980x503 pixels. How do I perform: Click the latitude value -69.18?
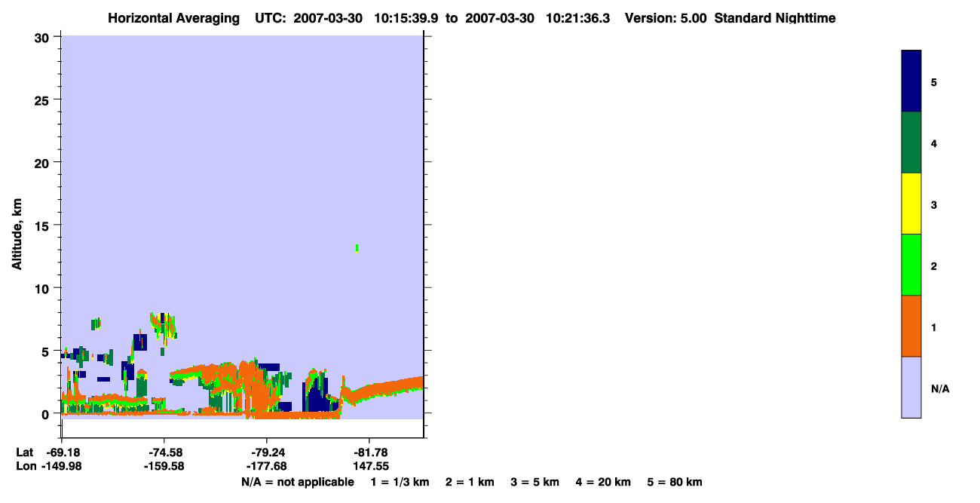[x=62, y=452]
